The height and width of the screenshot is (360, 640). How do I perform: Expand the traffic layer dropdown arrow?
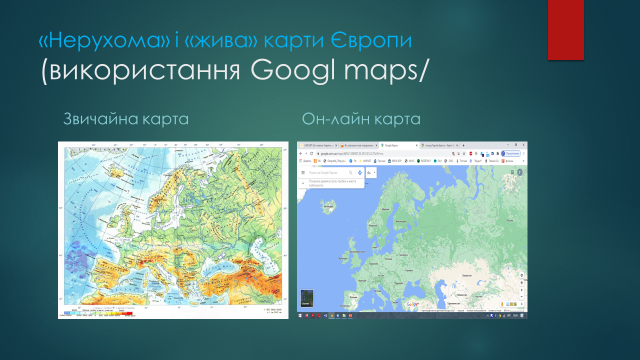point(374,173)
